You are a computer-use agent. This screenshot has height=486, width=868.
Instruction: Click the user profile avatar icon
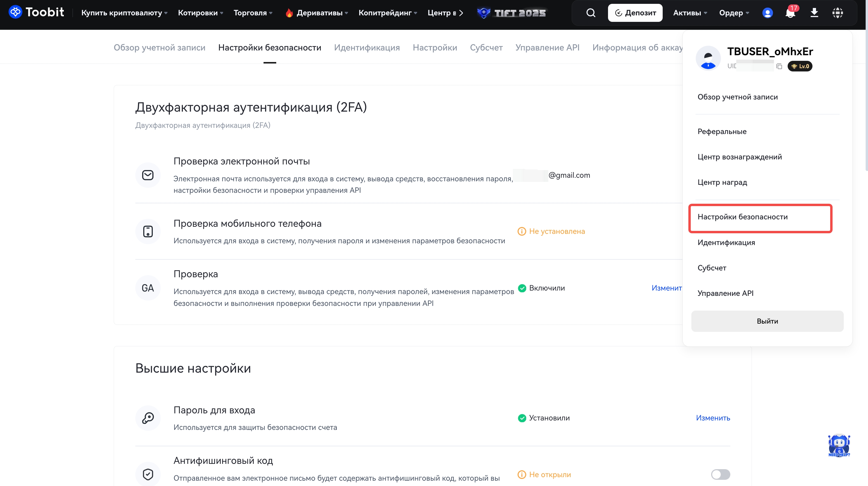[767, 13]
